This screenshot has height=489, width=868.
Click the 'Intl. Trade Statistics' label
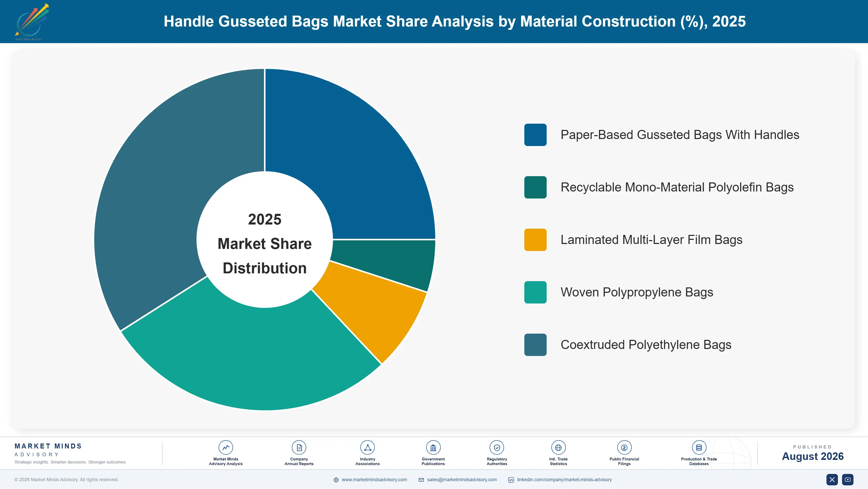pyautogui.click(x=558, y=461)
